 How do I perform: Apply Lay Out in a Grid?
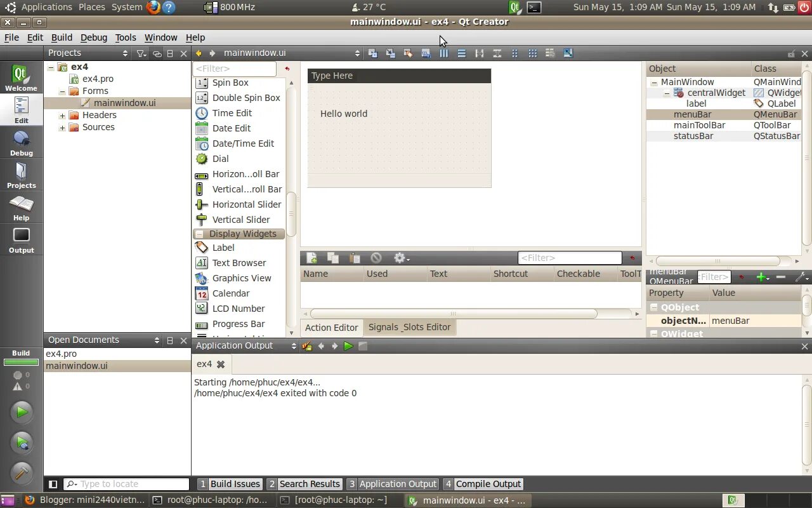pos(533,53)
